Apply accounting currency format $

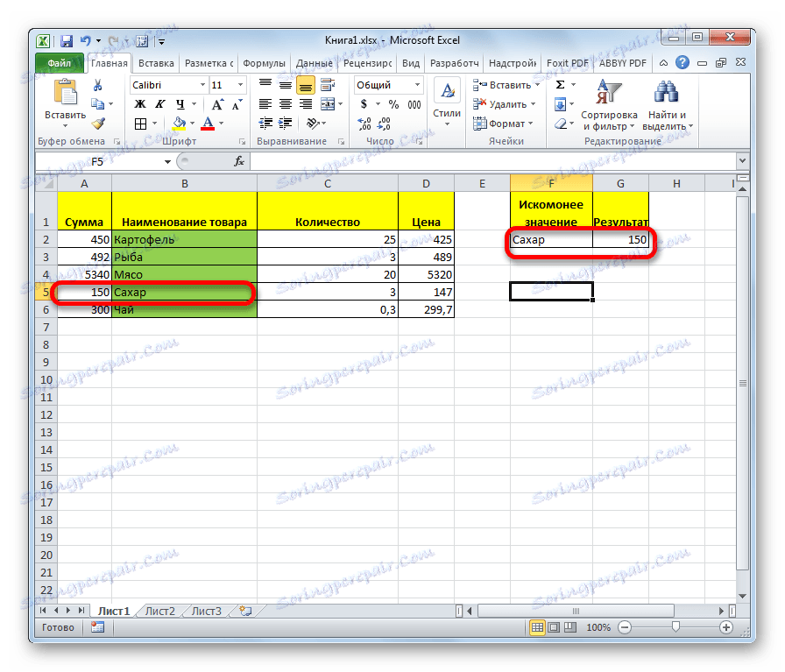[364, 104]
